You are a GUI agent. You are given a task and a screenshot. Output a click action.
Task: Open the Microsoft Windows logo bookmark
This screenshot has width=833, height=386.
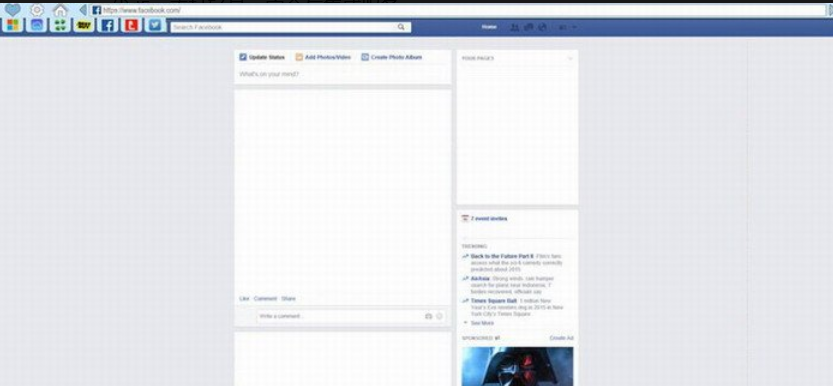tap(12, 25)
